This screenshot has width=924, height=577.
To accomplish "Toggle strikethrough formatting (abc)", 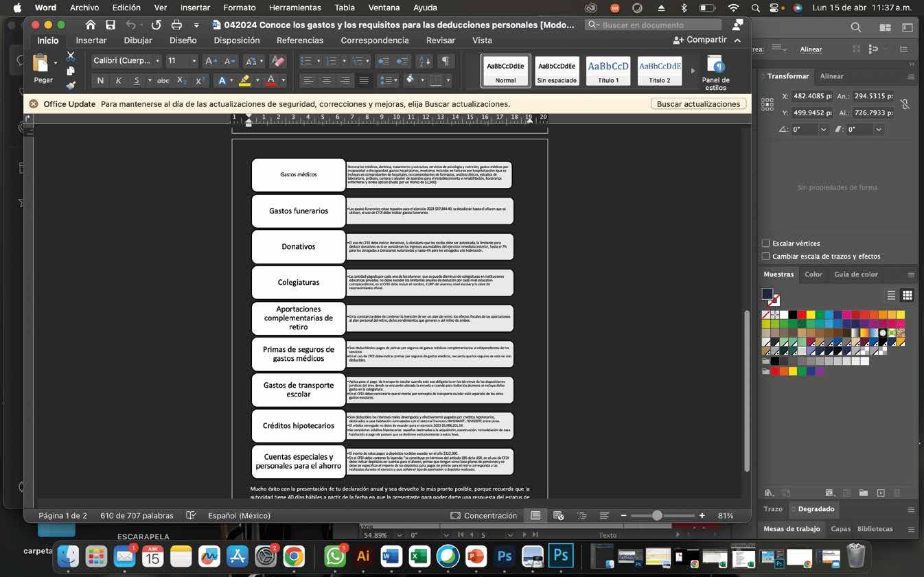I will (163, 81).
